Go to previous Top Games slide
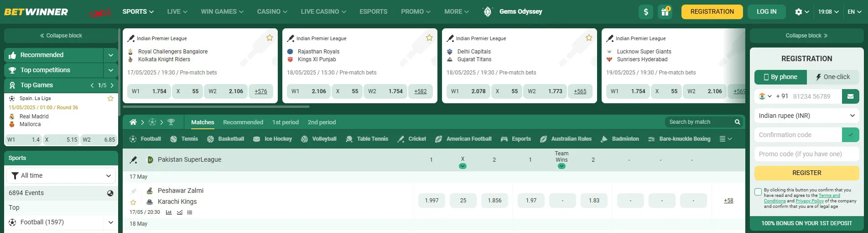This screenshot has height=233, width=868. click(x=92, y=85)
